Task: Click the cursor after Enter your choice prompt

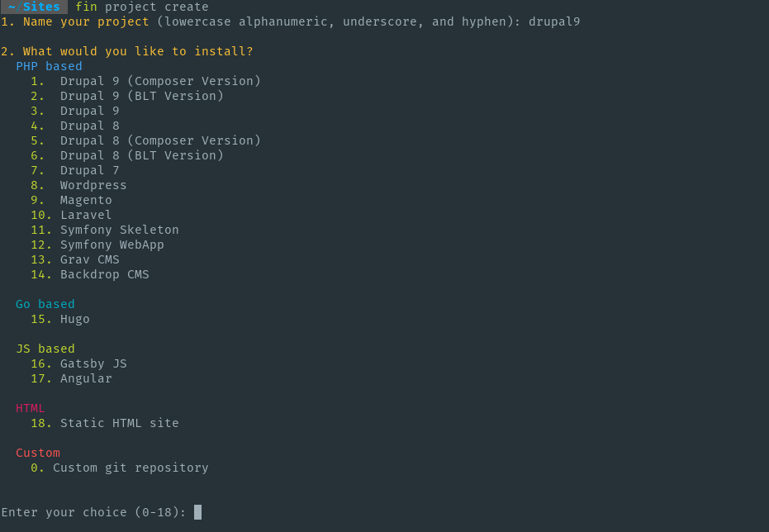Action: pyautogui.click(x=197, y=512)
